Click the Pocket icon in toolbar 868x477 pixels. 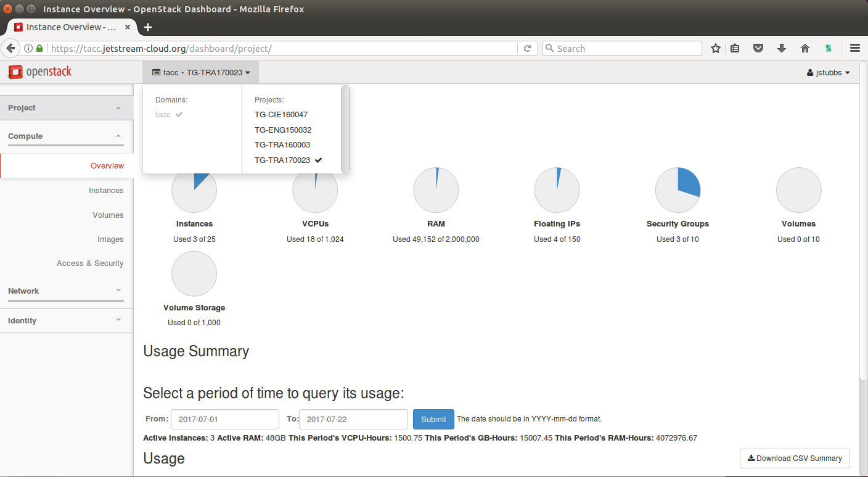click(759, 48)
